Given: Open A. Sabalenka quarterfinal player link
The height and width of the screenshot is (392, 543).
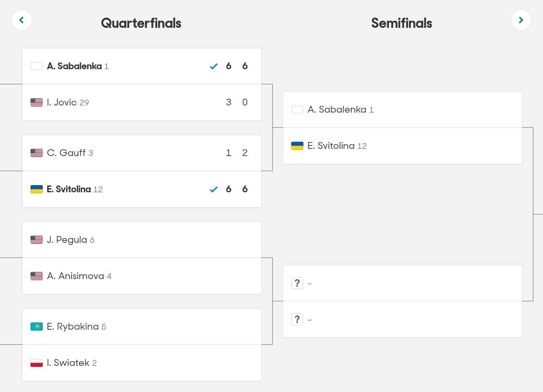Looking at the screenshot, I should point(74,66).
